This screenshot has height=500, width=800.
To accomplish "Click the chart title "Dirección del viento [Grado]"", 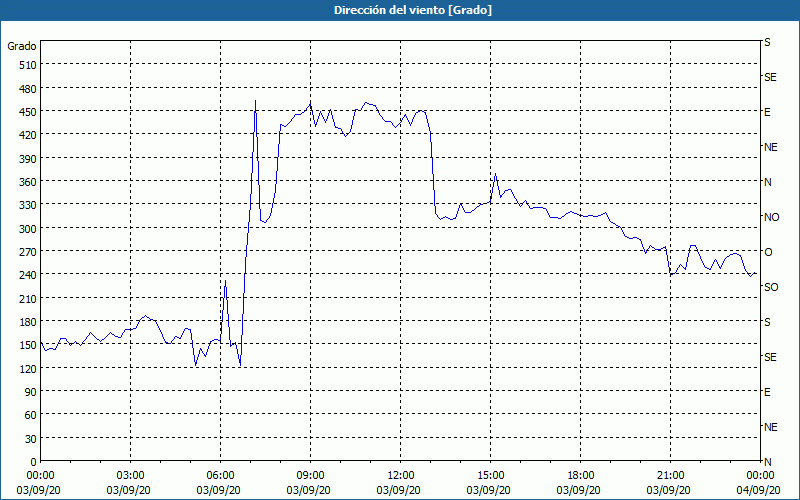I will [413, 10].
